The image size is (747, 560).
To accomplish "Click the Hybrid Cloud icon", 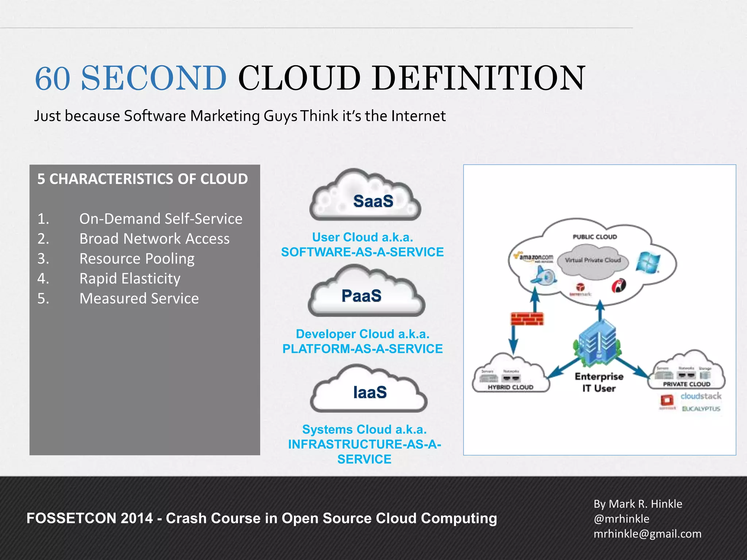I will (511, 373).
